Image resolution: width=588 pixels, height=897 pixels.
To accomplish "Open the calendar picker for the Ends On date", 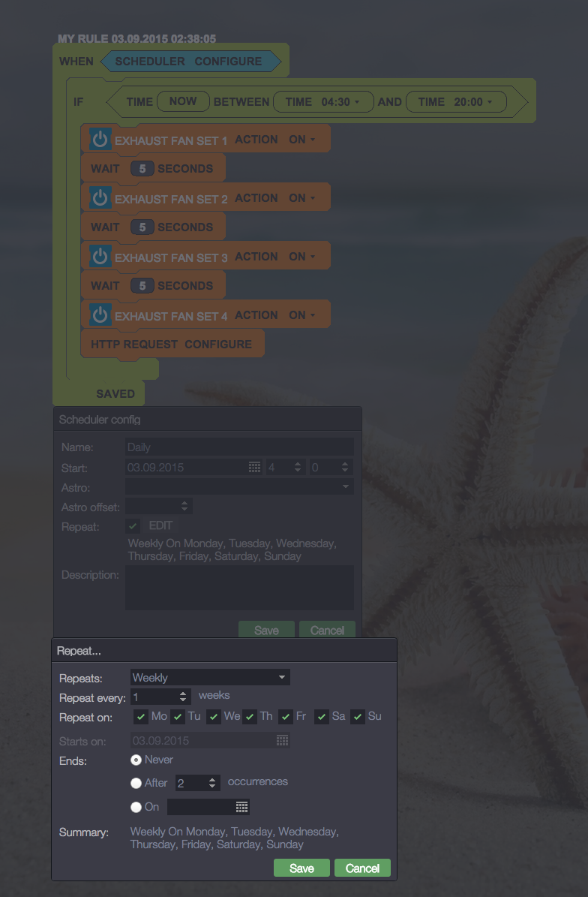I will (x=241, y=807).
